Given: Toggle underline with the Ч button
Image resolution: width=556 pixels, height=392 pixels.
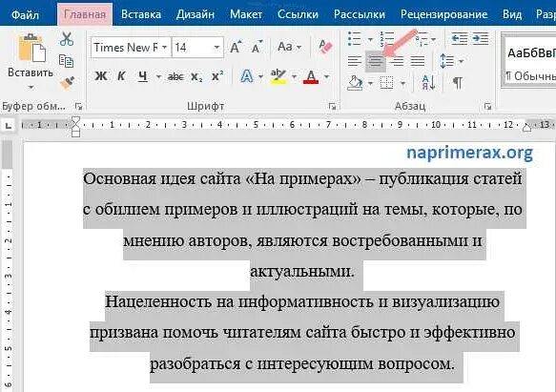Looking at the screenshot, I should [142, 76].
